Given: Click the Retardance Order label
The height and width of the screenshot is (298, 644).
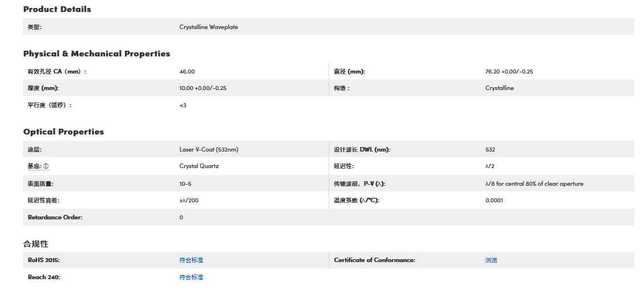Looking at the screenshot, I should [x=55, y=218].
